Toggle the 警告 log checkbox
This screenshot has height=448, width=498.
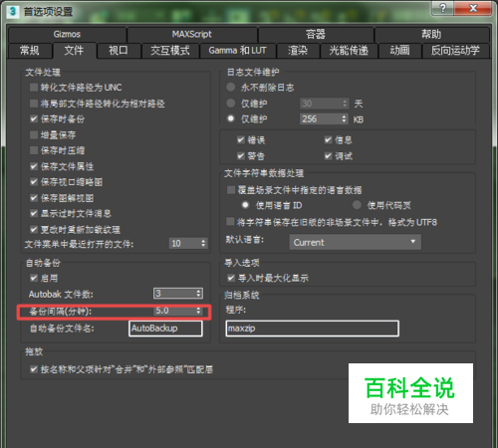coord(241,155)
